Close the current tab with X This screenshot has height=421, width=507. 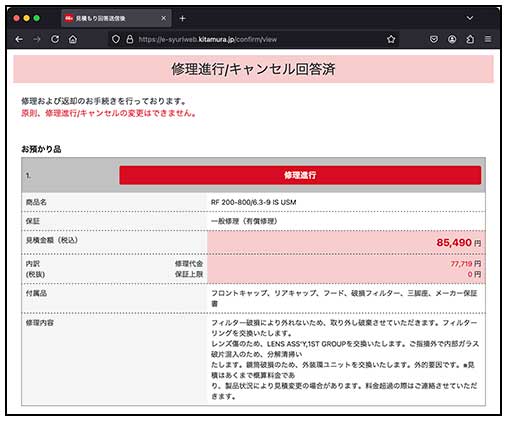pos(163,18)
